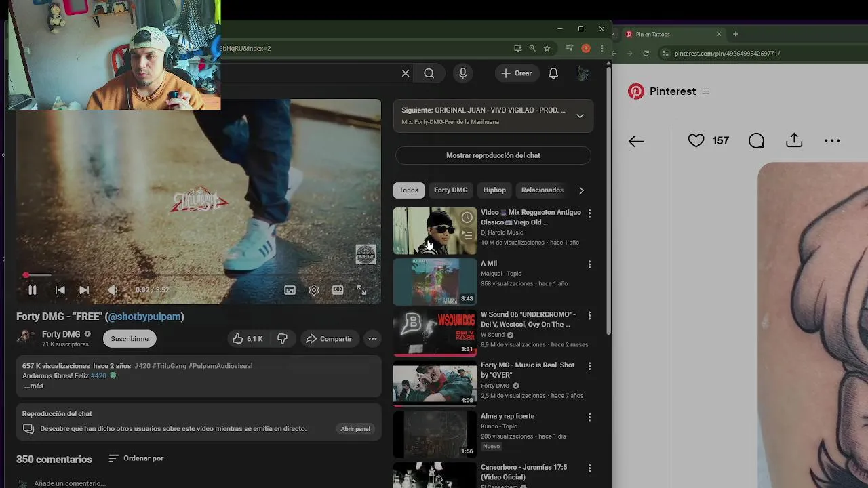Enter fullscreen on the video player
Viewport: 868px width, 488px height.
pos(361,290)
